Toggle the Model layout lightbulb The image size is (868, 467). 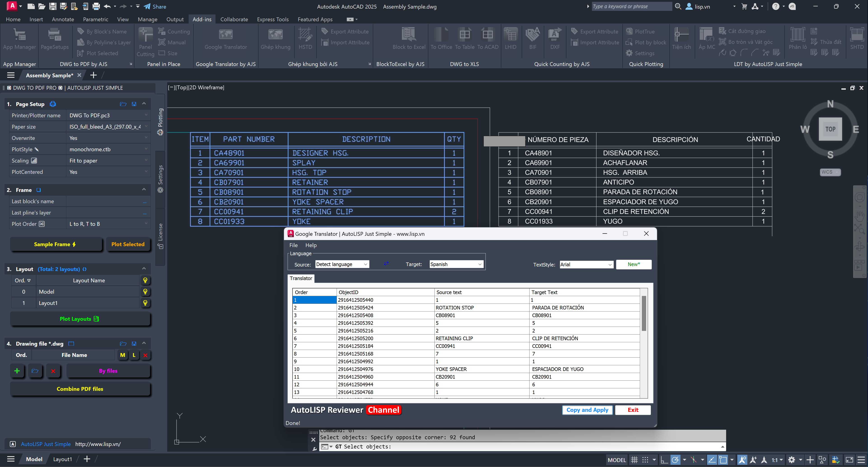click(145, 291)
